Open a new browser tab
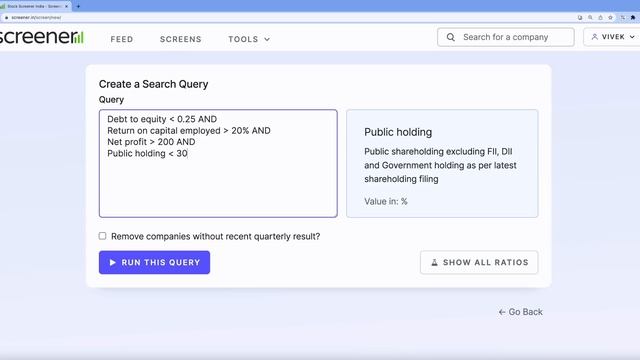Viewport: 640px width, 360px height. (78, 7)
